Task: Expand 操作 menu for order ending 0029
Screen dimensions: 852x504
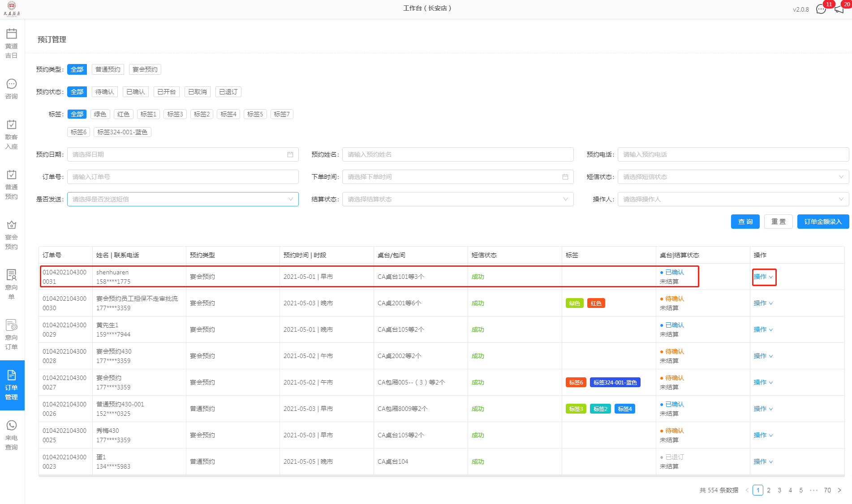Action: (x=763, y=329)
